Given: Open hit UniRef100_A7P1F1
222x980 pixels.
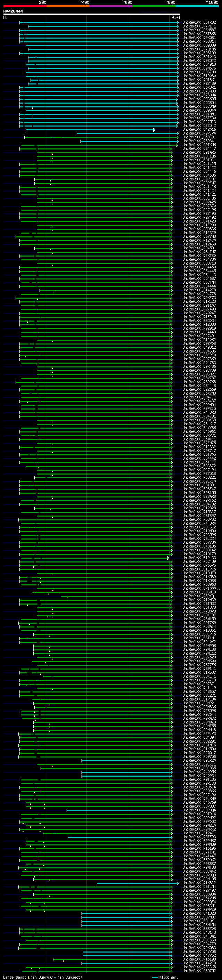Looking at the screenshot, I should tap(199, 26).
